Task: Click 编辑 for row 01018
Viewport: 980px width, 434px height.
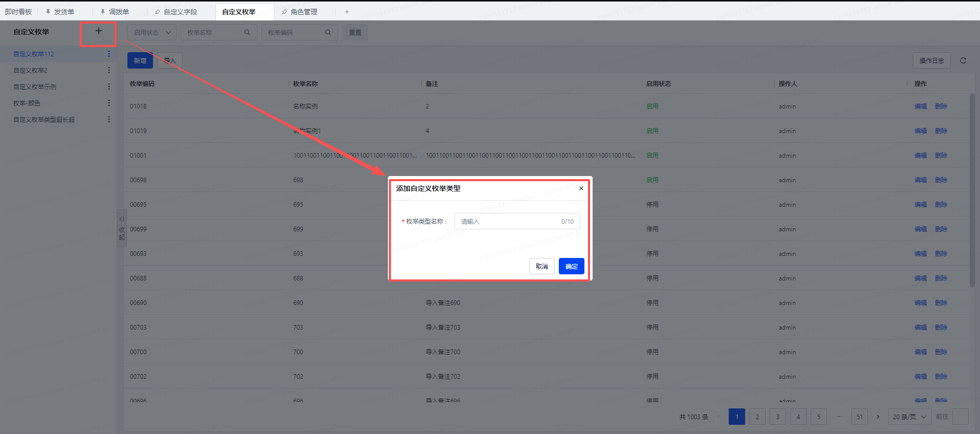Action: pos(921,106)
